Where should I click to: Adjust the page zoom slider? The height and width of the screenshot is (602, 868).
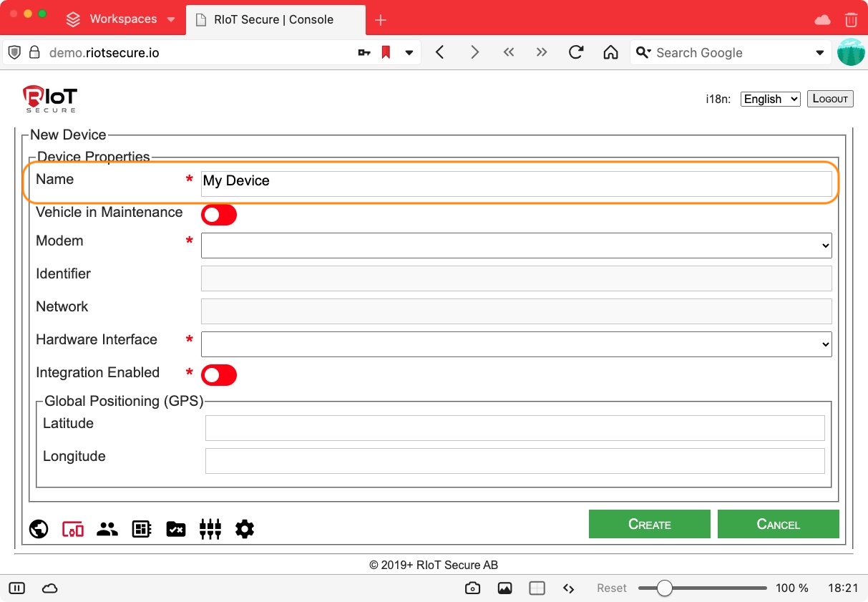665,588
